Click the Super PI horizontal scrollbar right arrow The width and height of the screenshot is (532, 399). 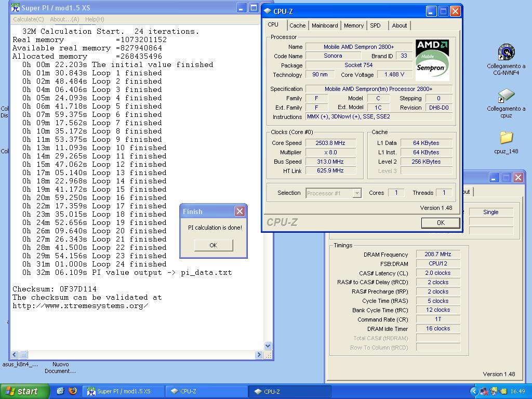(259, 354)
